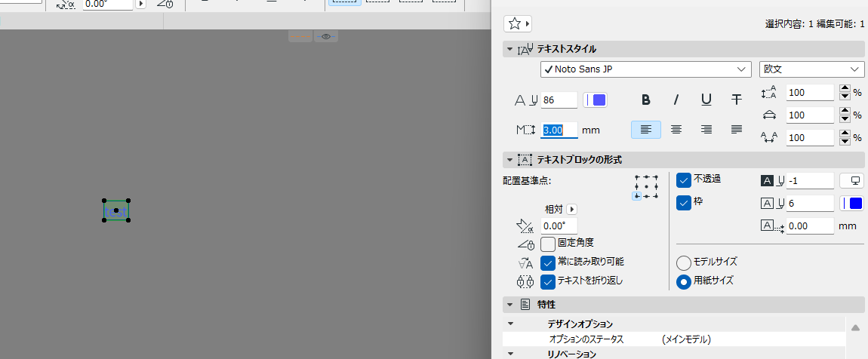The height and width of the screenshot is (359, 868).
Task: Set right text alignment
Action: 706,130
